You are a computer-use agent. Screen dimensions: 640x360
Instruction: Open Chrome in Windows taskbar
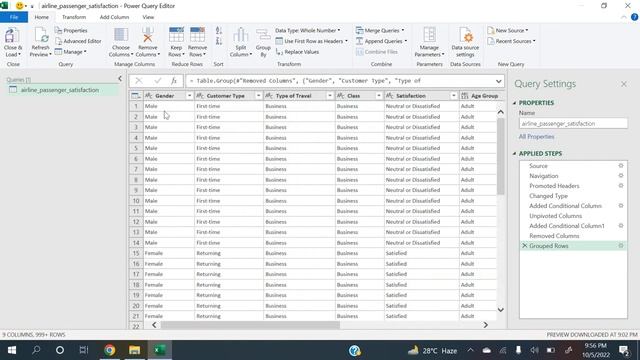coord(109,350)
